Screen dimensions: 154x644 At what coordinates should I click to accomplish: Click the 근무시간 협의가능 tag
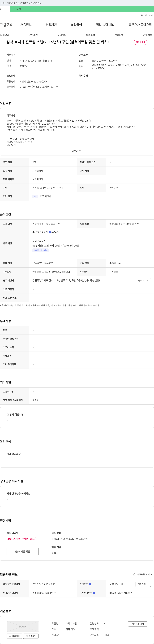pos(40,250)
